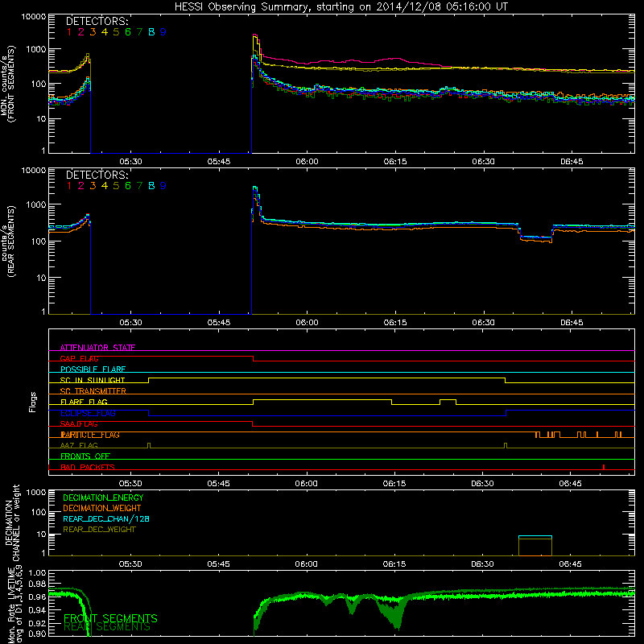This screenshot has width=644, height=644.
Task: Click the DECIMATION_WEIGHT legend entry
Action: pyautogui.click(x=102, y=508)
